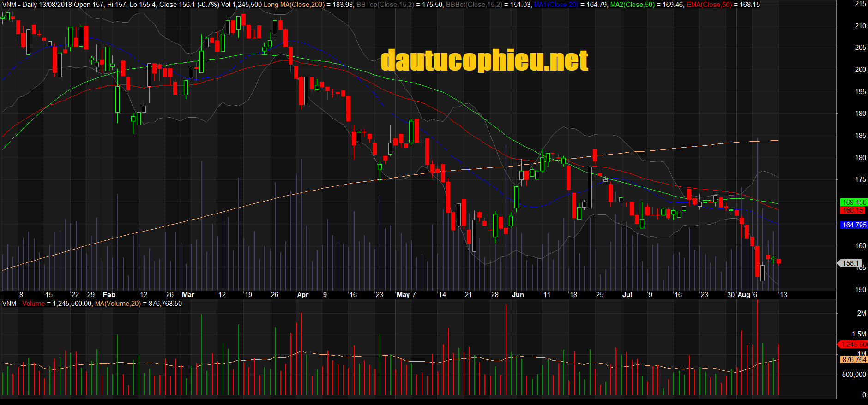Click the 175 price axis label
The width and height of the screenshot is (868, 405).
[x=861, y=179]
